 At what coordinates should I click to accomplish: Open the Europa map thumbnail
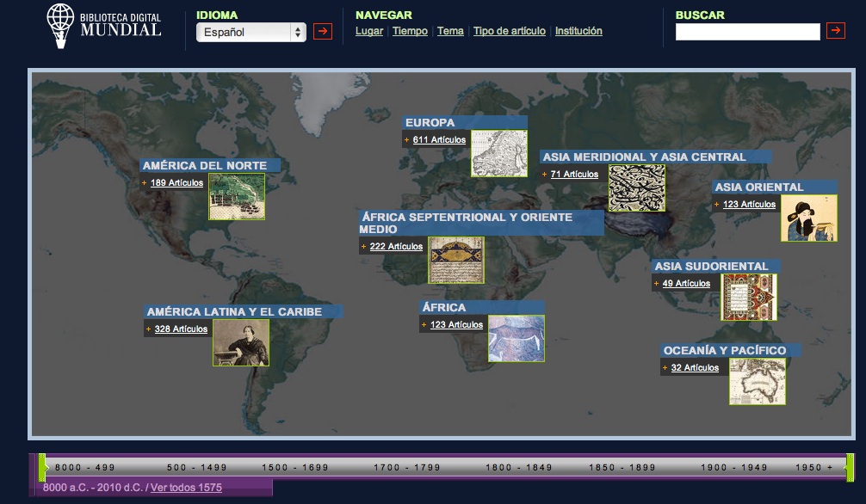[x=498, y=153]
